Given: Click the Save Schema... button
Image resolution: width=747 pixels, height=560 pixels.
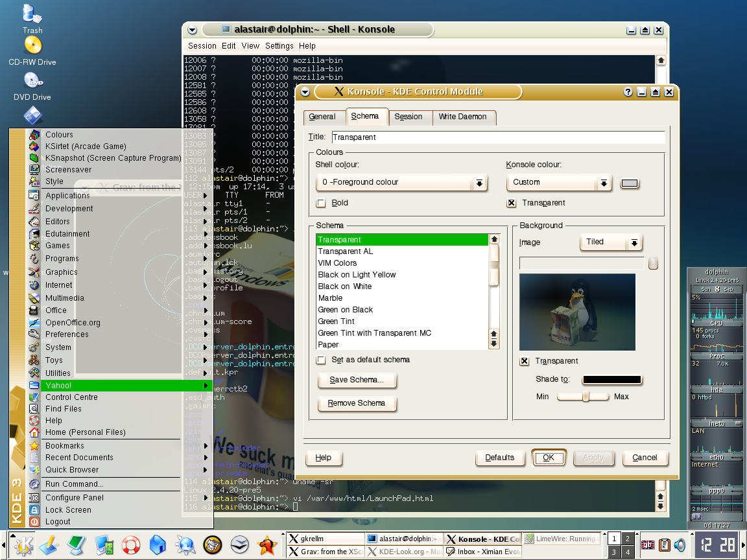Looking at the screenshot, I should click(x=357, y=380).
